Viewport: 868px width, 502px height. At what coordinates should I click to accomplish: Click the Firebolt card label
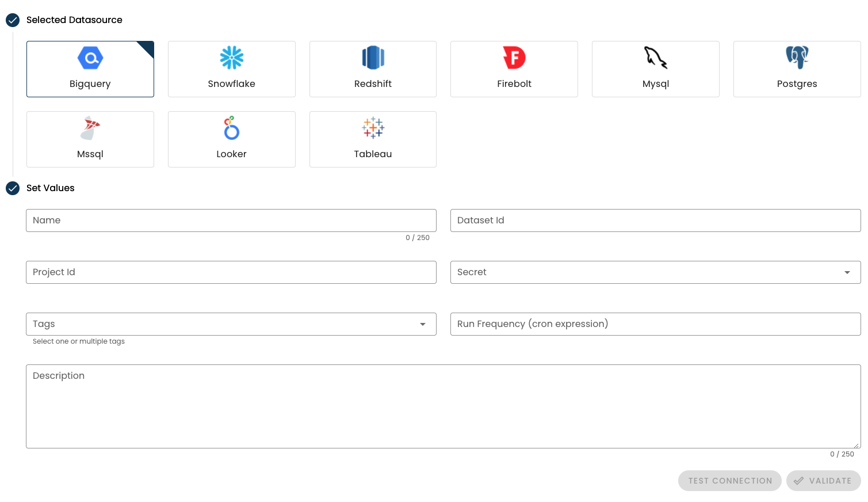click(514, 84)
